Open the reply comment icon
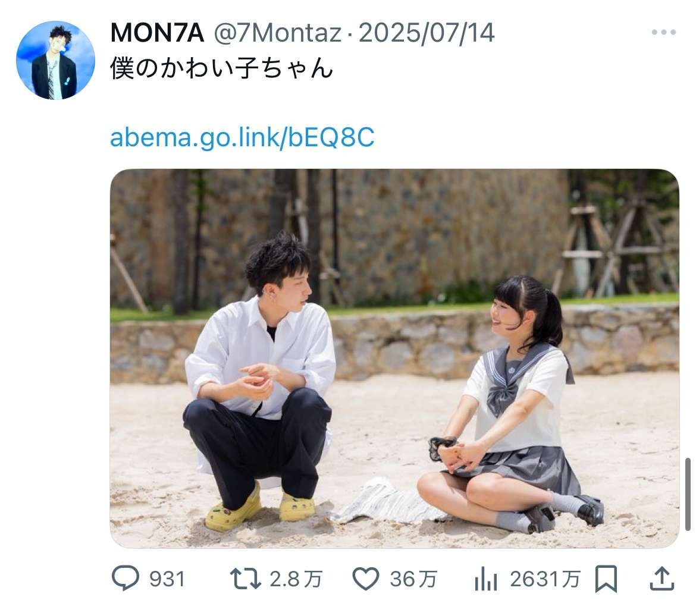Screen dimensions: 696x616 point(125,579)
